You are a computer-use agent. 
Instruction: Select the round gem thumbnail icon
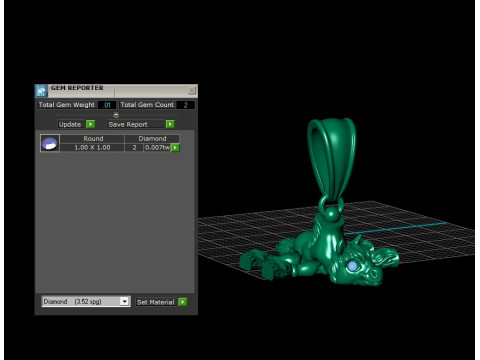click(x=50, y=143)
